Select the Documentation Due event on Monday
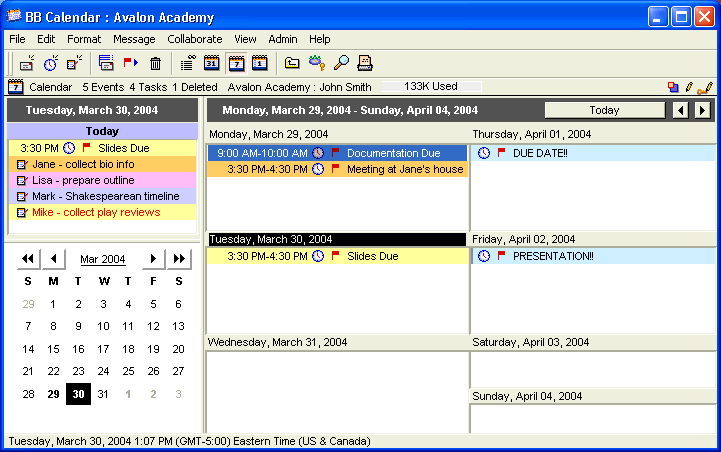 click(x=393, y=153)
